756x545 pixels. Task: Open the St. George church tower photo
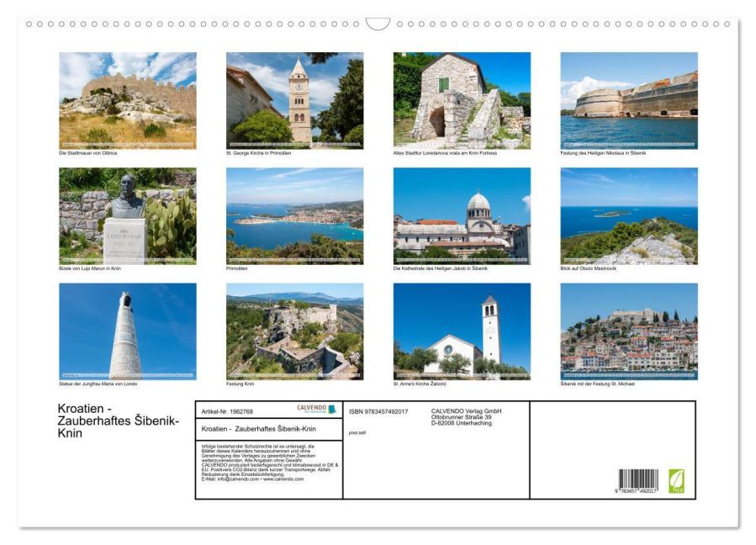[294, 100]
